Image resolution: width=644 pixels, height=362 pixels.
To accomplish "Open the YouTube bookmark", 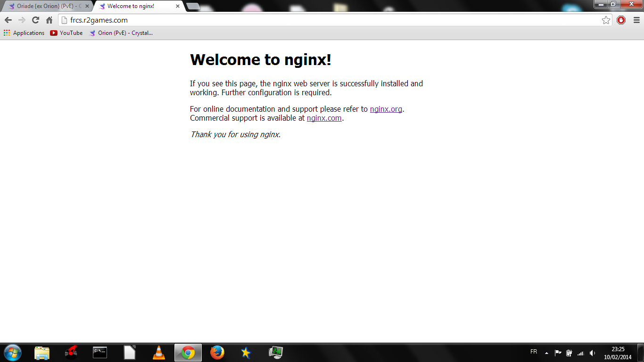I will pyautogui.click(x=66, y=33).
